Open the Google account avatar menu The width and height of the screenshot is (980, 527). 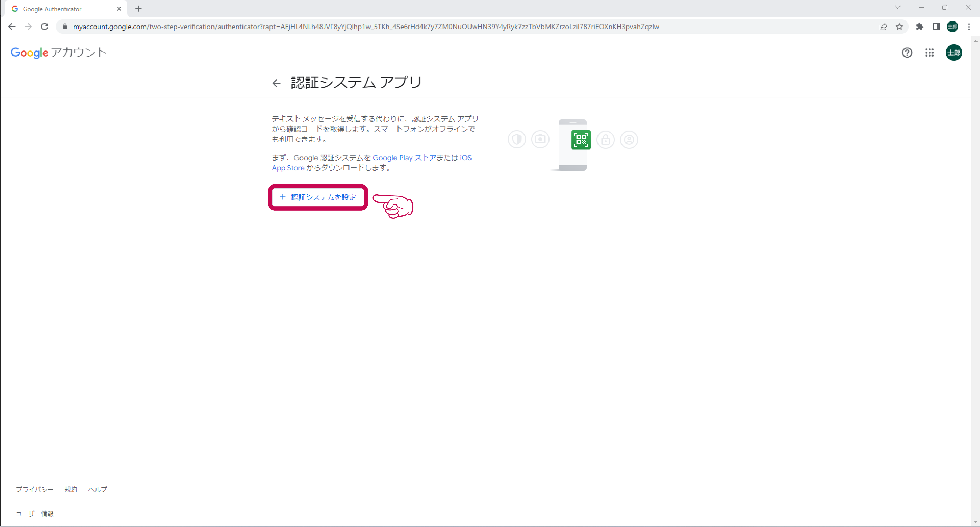[954, 53]
